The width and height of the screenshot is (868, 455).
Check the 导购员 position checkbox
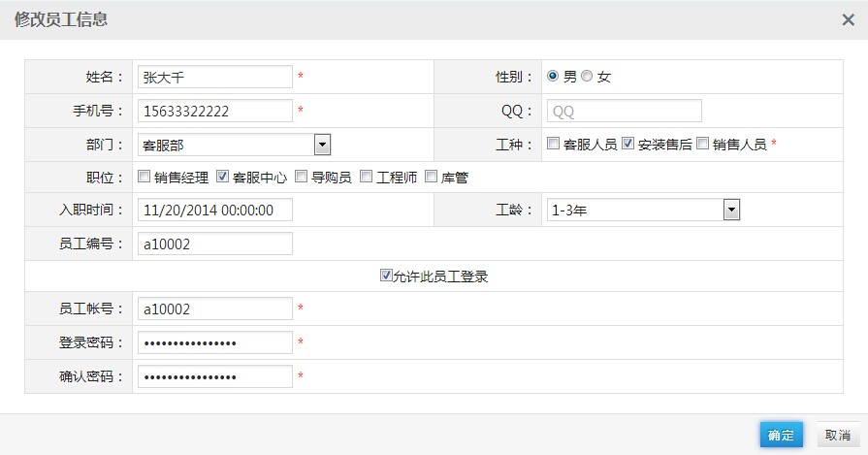pos(302,177)
